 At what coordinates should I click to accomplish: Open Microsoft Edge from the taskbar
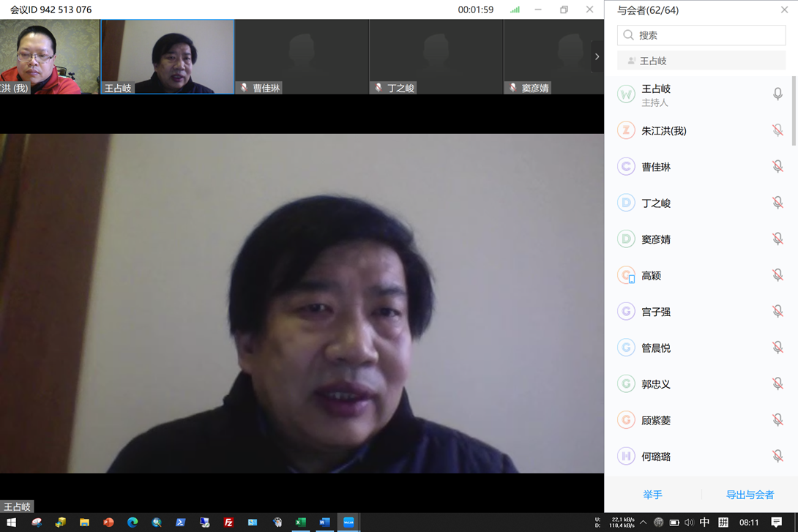coord(133,522)
